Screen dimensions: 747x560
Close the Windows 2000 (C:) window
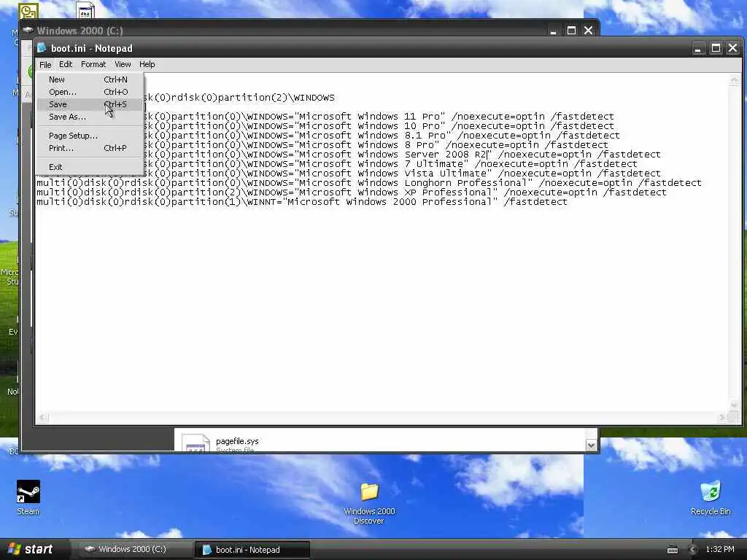[589, 31]
